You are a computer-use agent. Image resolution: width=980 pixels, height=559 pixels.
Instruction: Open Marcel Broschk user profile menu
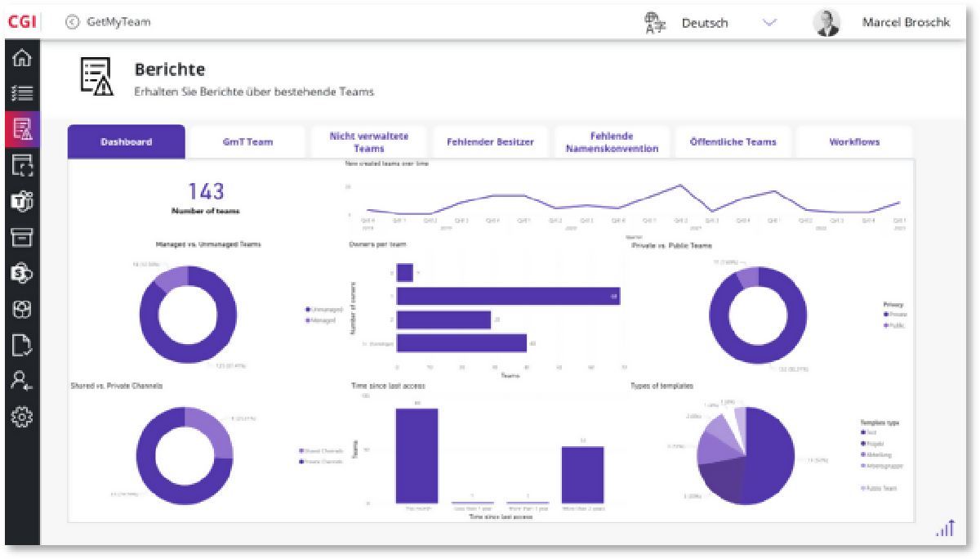coord(882,23)
